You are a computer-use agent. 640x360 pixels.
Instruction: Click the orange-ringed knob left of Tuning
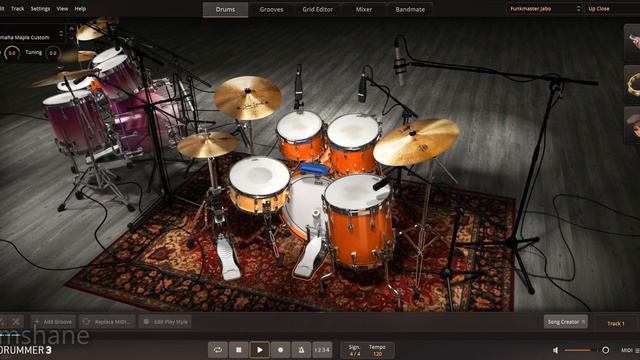(x=12, y=53)
